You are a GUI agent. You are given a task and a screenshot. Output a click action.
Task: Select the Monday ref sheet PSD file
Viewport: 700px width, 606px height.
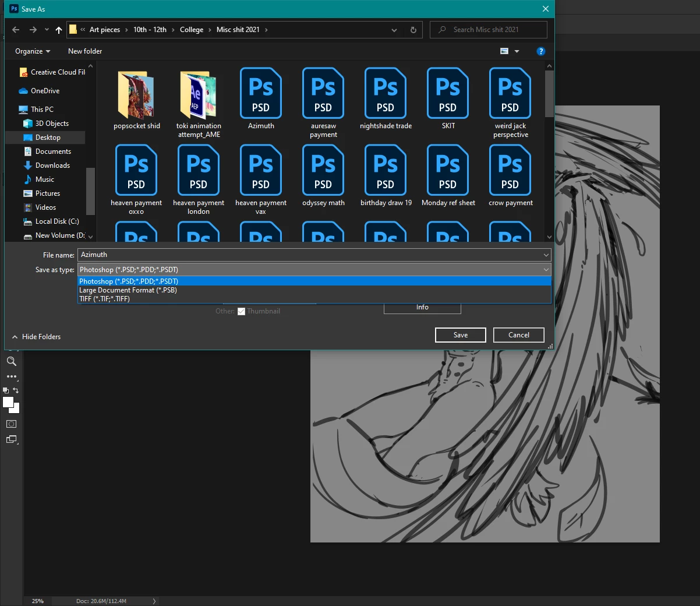click(x=448, y=176)
